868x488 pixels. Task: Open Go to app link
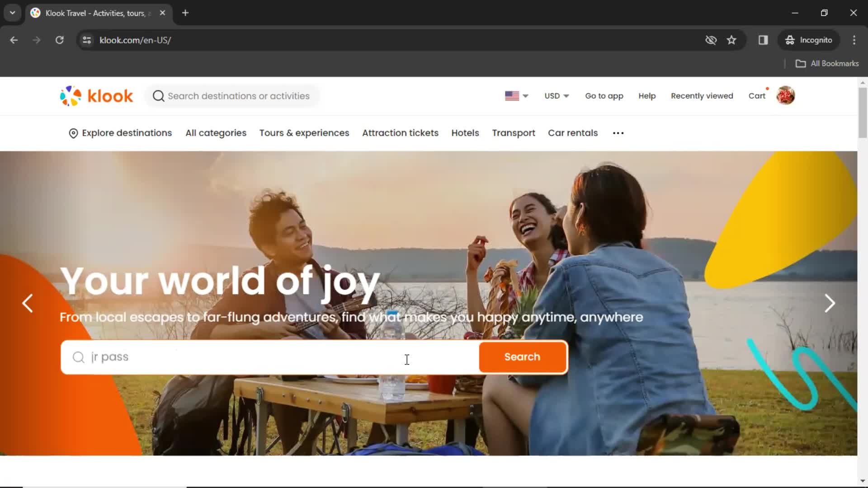(604, 96)
